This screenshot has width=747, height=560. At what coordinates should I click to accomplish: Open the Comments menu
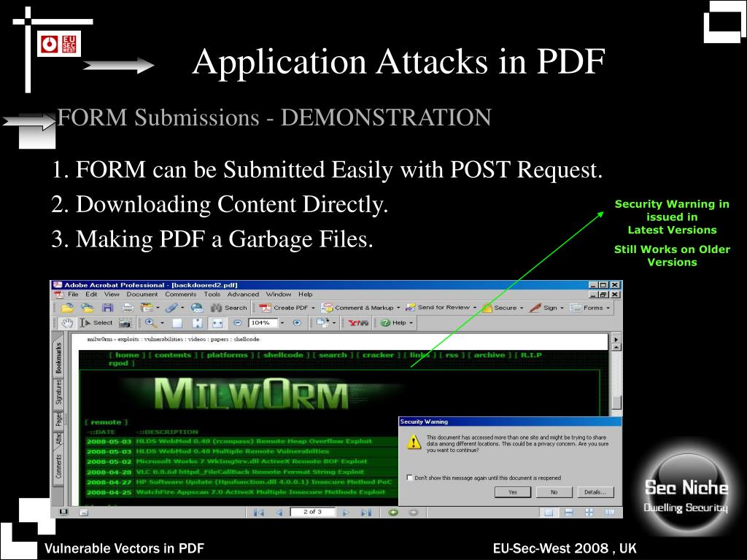click(181, 295)
